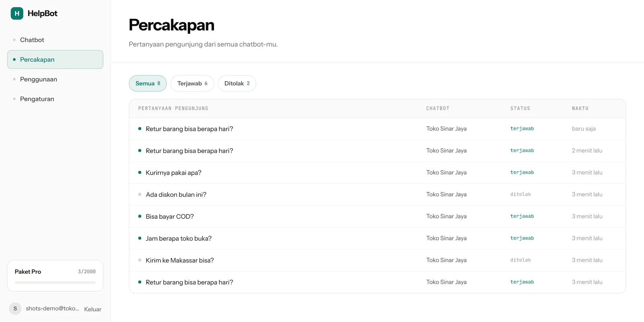
Task: Open the 'Kirim ke Makassar bisa?' conversation
Action: click(377, 260)
